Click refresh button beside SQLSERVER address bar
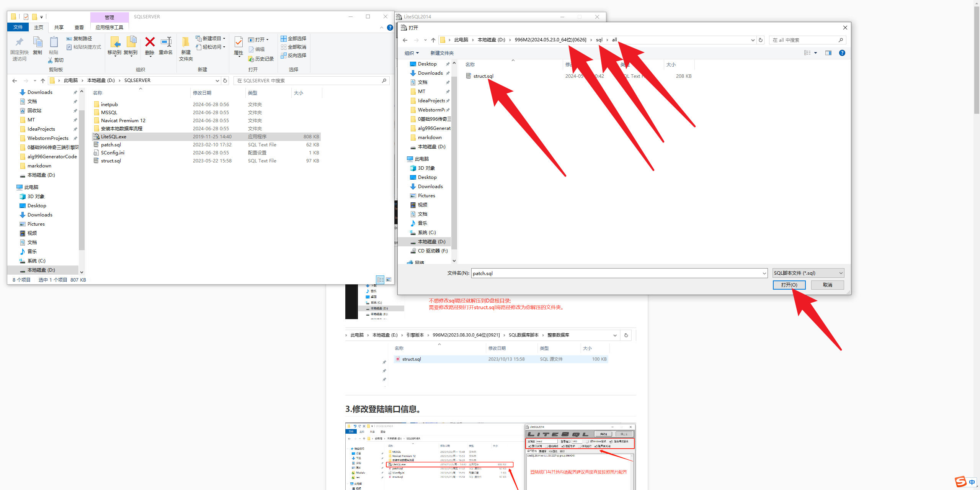Viewport: 980px width, 490px height. pyautogui.click(x=225, y=80)
